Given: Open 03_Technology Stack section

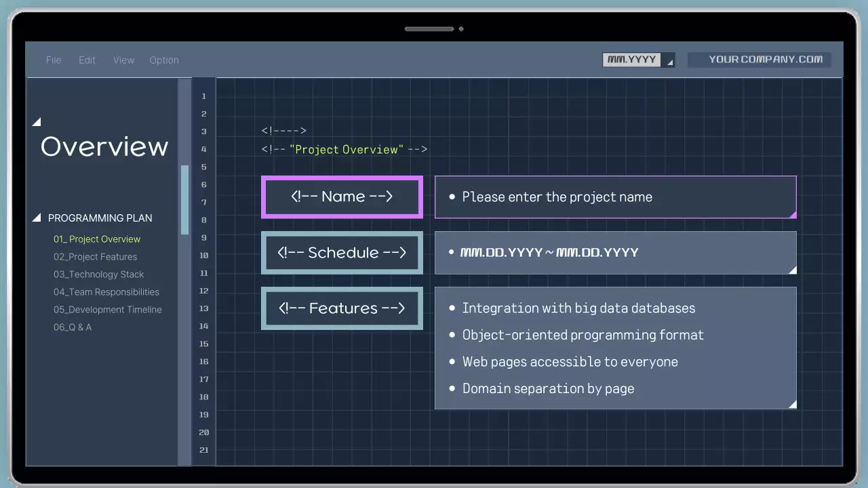Looking at the screenshot, I should tap(98, 274).
